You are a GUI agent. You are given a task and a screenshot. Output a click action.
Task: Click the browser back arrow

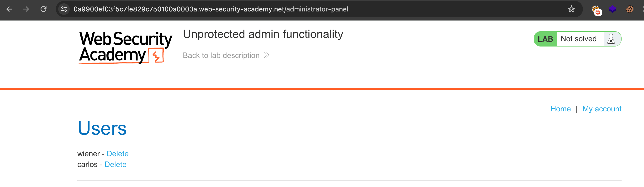pos(9,9)
